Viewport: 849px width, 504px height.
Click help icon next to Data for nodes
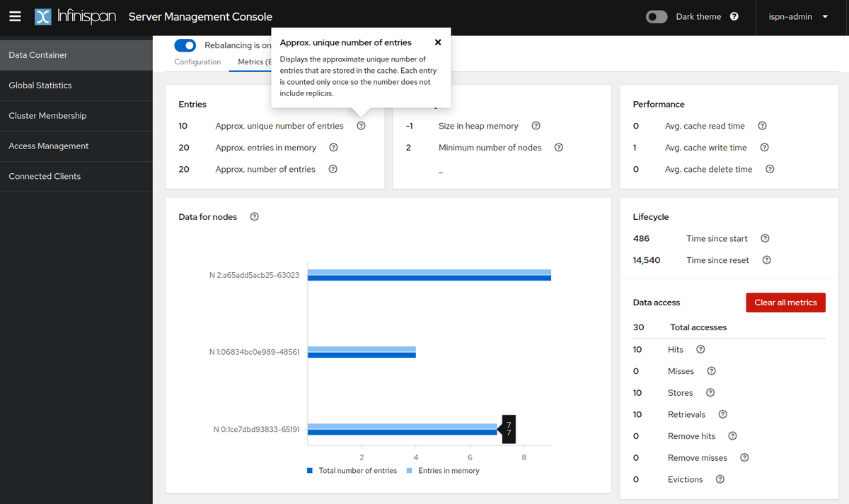coord(255,217)
